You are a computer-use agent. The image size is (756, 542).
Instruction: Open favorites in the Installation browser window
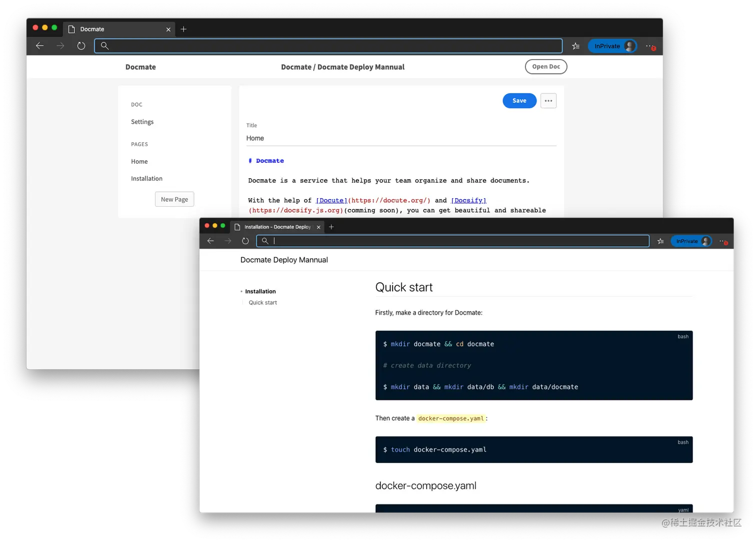tap(660, 241)
